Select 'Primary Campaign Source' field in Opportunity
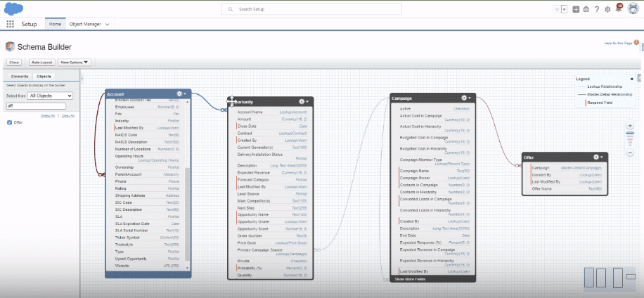The height and width of the screenshot is (298, 644). (x=272, y=252)
